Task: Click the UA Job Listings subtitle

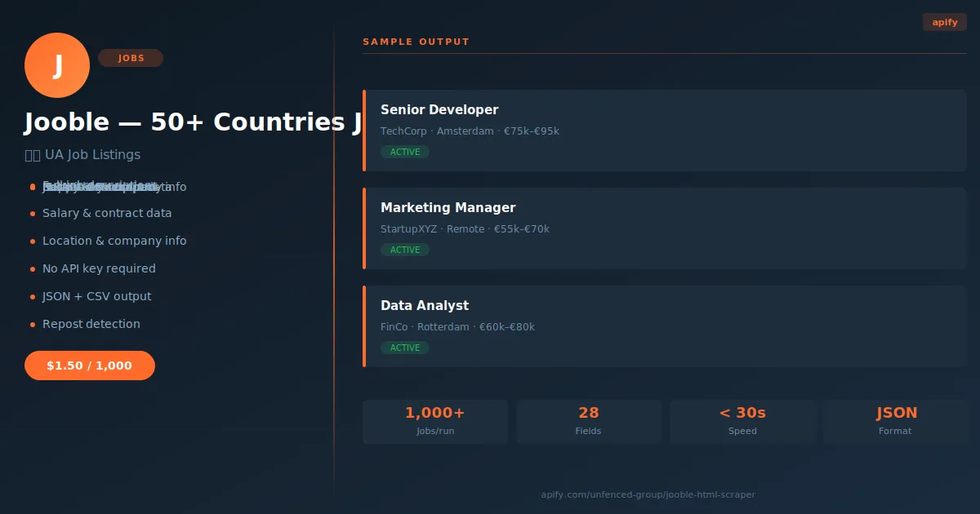Action: click(82, 154)
